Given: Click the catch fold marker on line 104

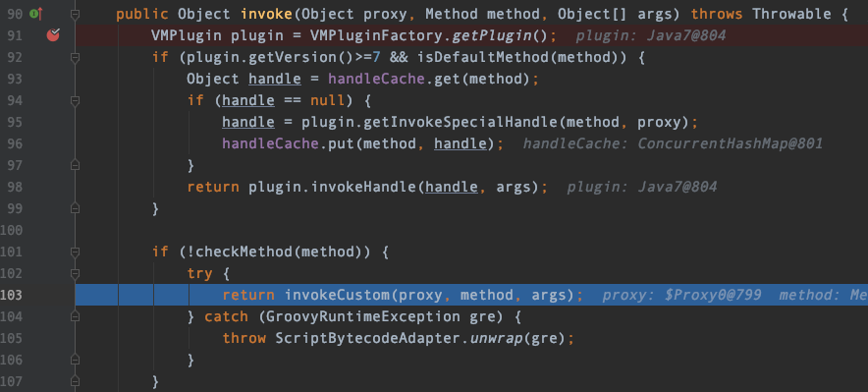Looking at the screenshot, I should point(76,316).
